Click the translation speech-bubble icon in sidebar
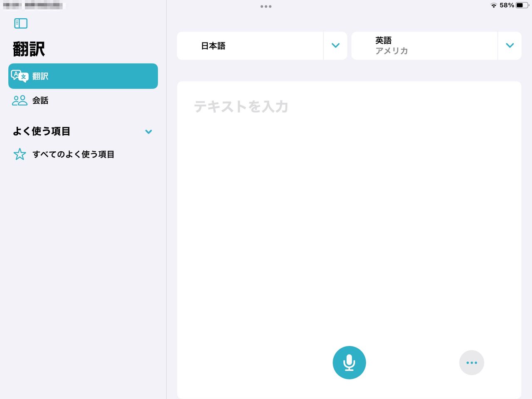This screenshot has height=399, width=532. pyautogui.click(x=20, y=76)
